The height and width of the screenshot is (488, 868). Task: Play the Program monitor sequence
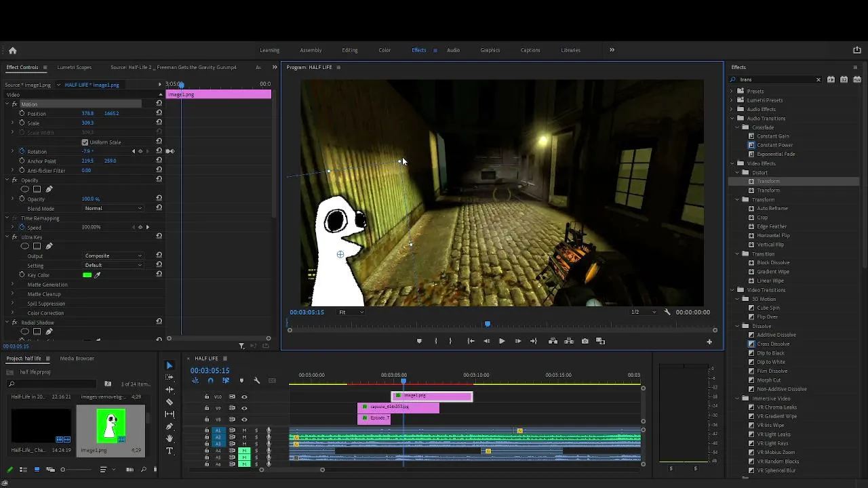point(502,341)
